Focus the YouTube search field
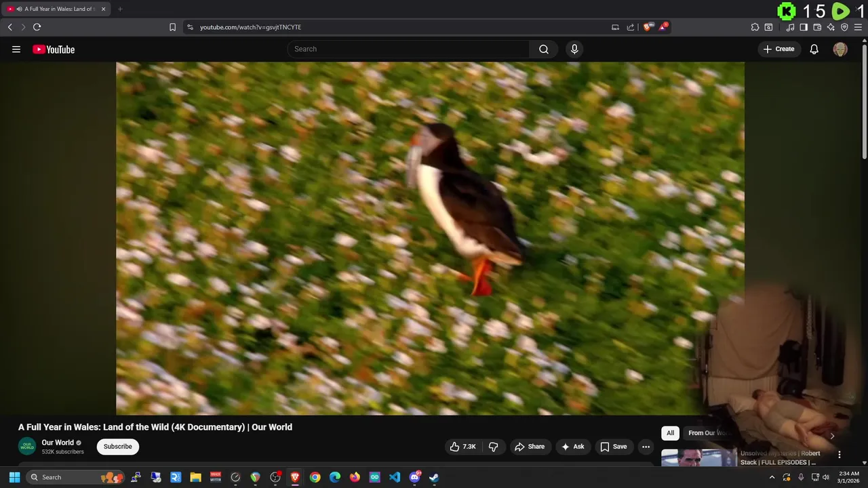The height and width of the screenshot is (488, 868). [408, 49]
